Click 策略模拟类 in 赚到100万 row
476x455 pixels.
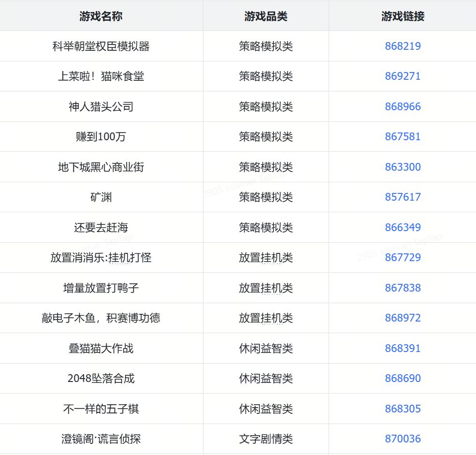266,137
